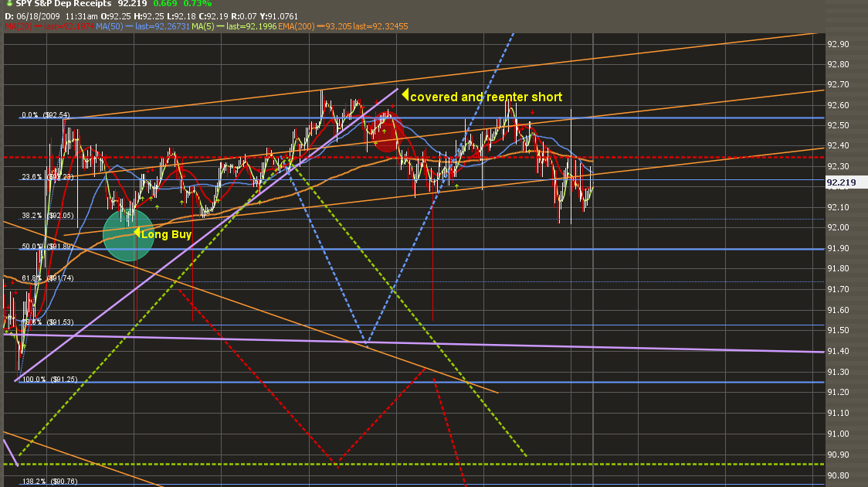Click the 92.90 price axis label
This screenshot has width=868, height=487.
pos(838,44)
